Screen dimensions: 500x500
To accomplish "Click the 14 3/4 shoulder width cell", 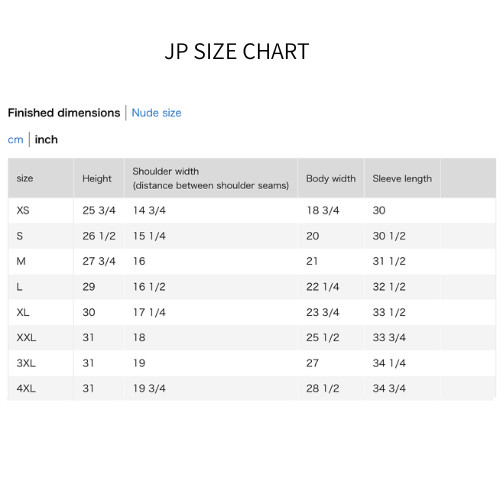I will pyautogui.click(x=149, y=210).
